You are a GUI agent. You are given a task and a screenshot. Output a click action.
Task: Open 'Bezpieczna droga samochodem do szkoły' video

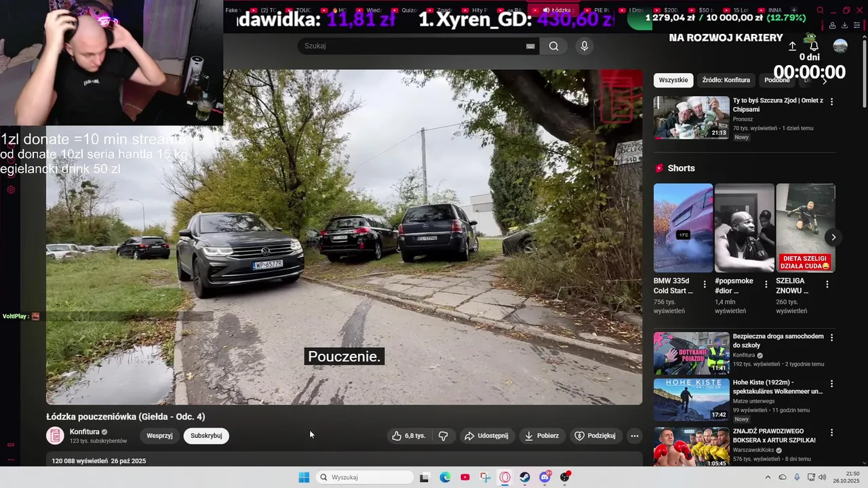tap(692, 353)
